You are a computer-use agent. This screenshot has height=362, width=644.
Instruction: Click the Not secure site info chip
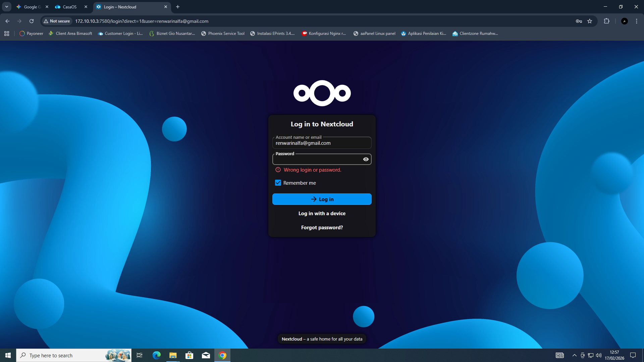click(57, 21)
